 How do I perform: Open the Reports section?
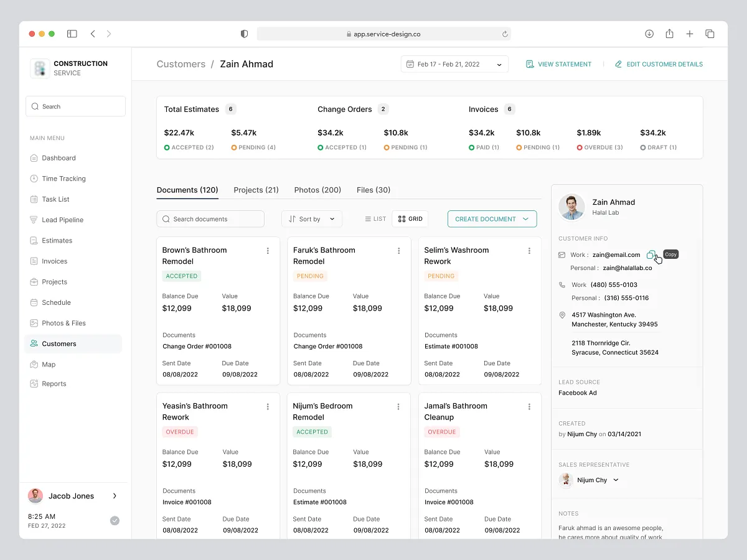coord(54,384)
